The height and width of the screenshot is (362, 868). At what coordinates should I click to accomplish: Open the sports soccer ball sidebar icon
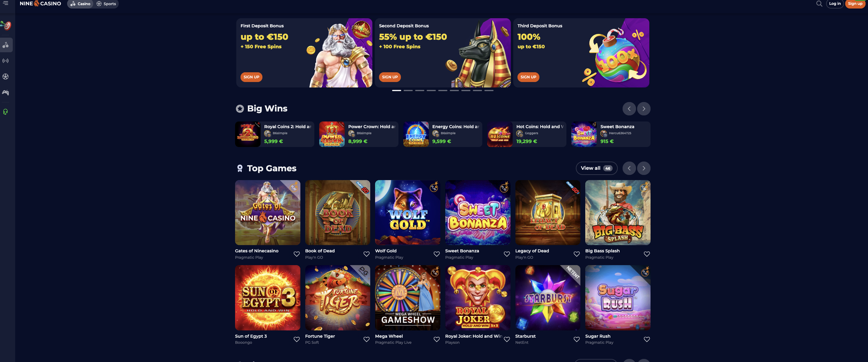[6, 77]
